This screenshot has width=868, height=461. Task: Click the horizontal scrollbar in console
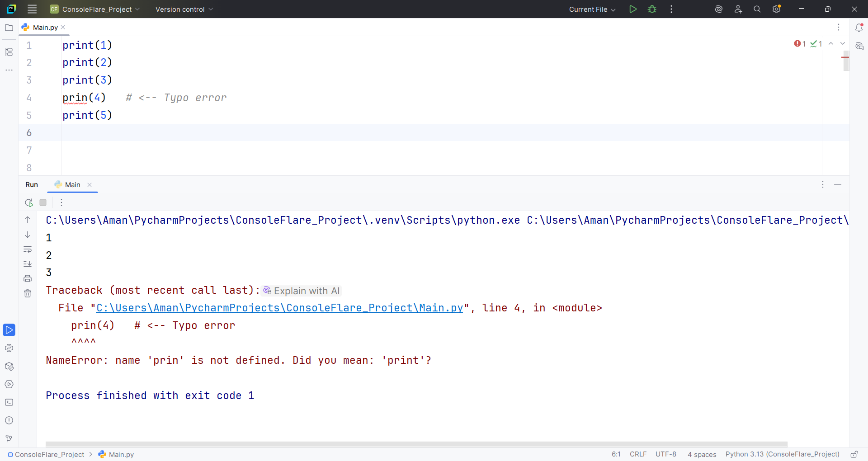(416, 444)
